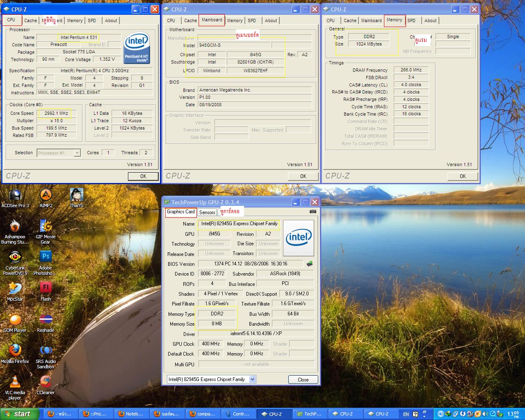Open the SPD tab in Memory window

pyautogui.click(x=411, y=21)
